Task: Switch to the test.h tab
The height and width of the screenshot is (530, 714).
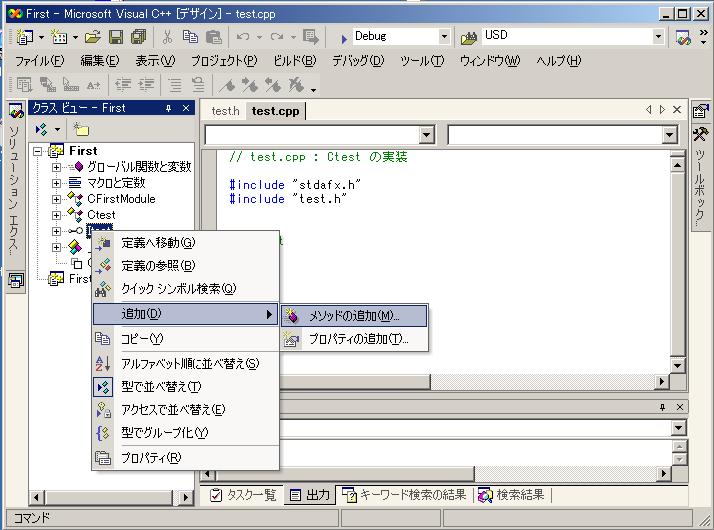Action: 225,111
